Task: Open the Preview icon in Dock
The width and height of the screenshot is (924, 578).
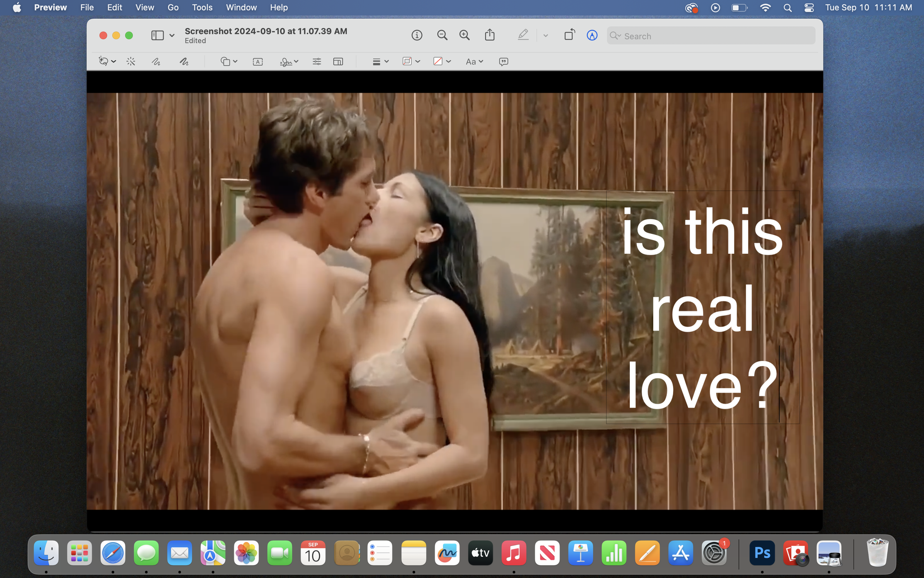Action: coord(829,553)
